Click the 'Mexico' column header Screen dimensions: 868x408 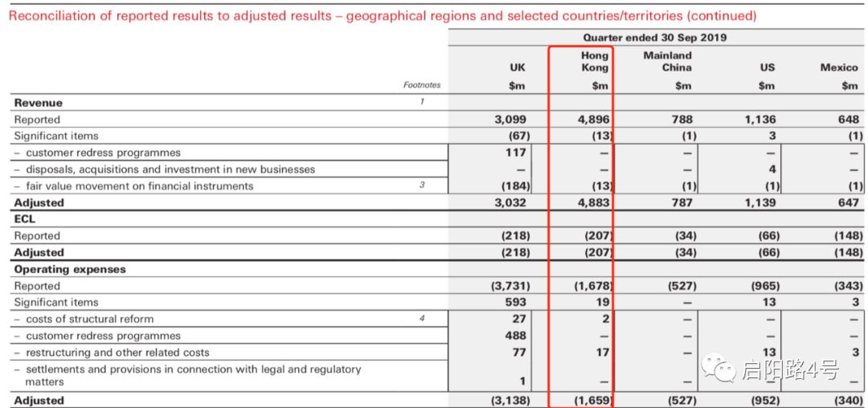(x=839, y=67)
